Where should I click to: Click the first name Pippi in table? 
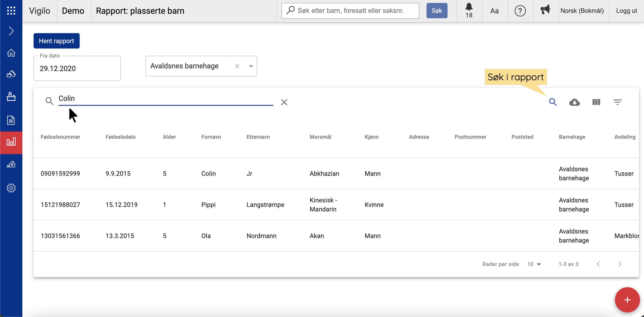click(208, 205)
